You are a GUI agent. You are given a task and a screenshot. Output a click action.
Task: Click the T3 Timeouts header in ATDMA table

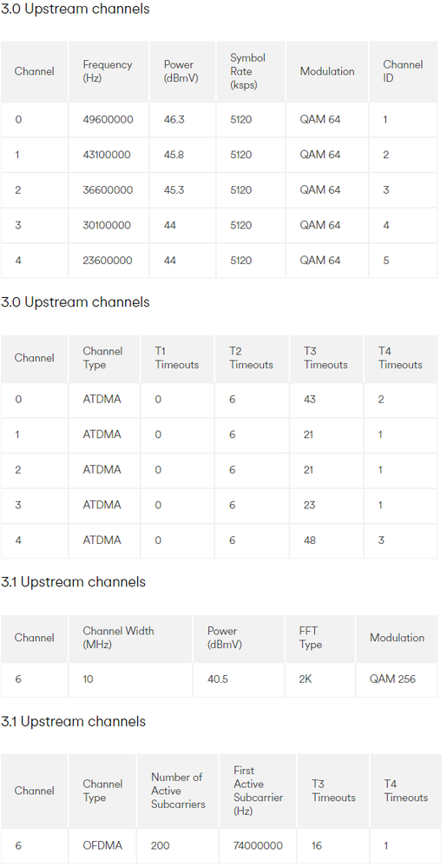(x=325, y=358)
